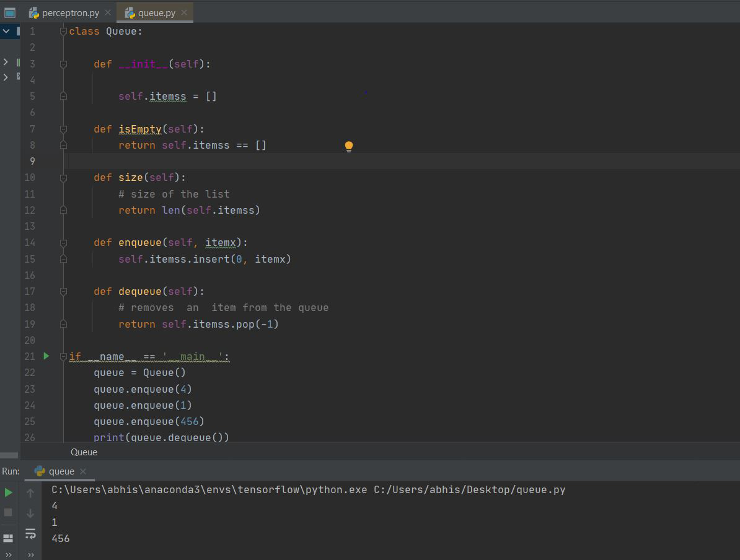
Task: Select the queue.py editor tab
Action: tap(156, 12)
